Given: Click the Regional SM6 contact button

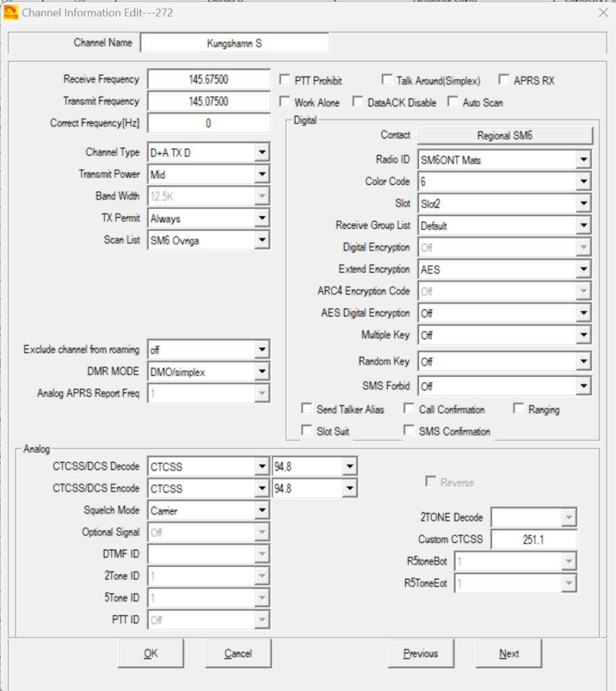Looking at the screenshot, I should point(505,136).
